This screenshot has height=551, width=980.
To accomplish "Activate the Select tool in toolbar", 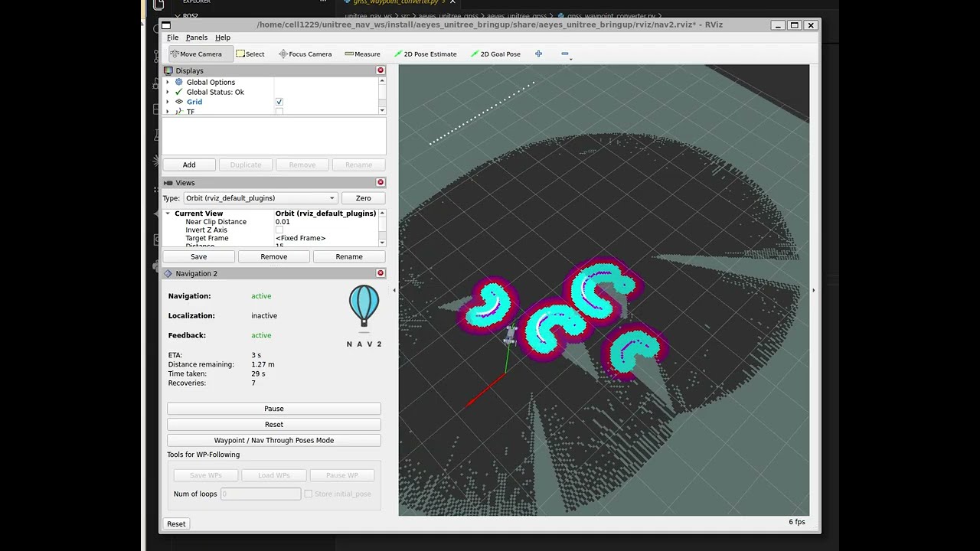I will point(250,54).
